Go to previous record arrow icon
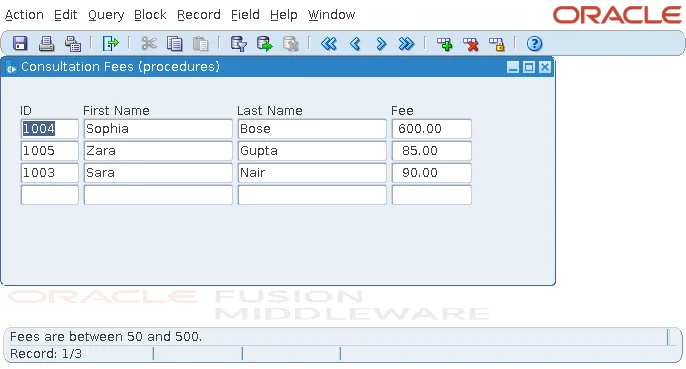Screen dimensions: 686x369 [x=355, y=44]
